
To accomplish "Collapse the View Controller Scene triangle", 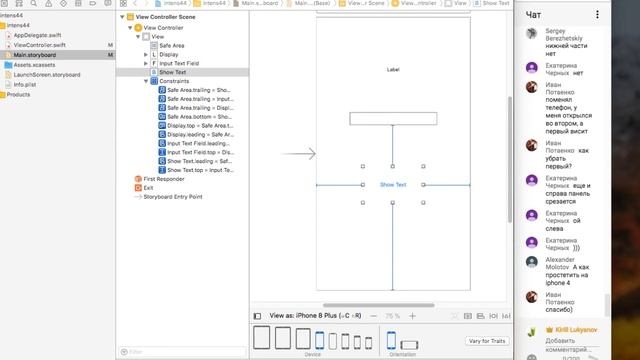I will tap(122, 17).
